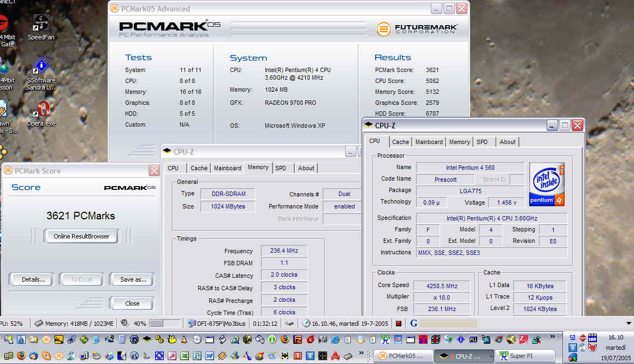Open About tab in the rear CPU-Z window
Image resolution: width=634 pixels, height=364 pixels.
click(306, 168)
